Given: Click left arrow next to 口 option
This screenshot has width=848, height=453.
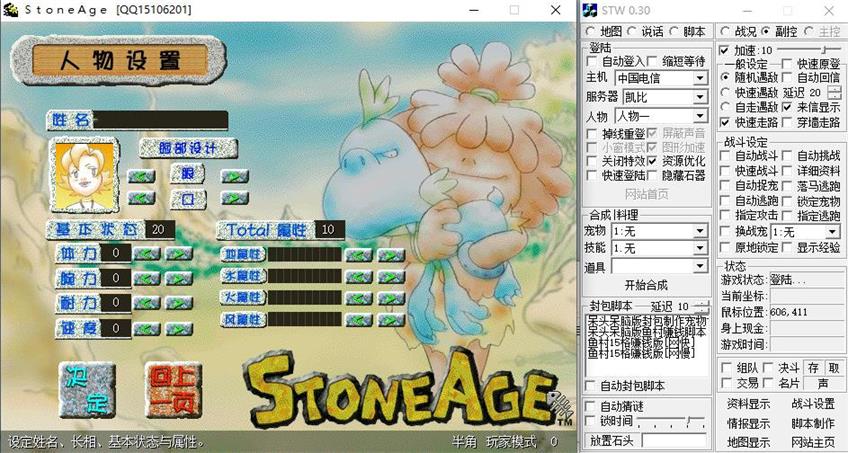Looking at the screenshot, I should point(141,199).
